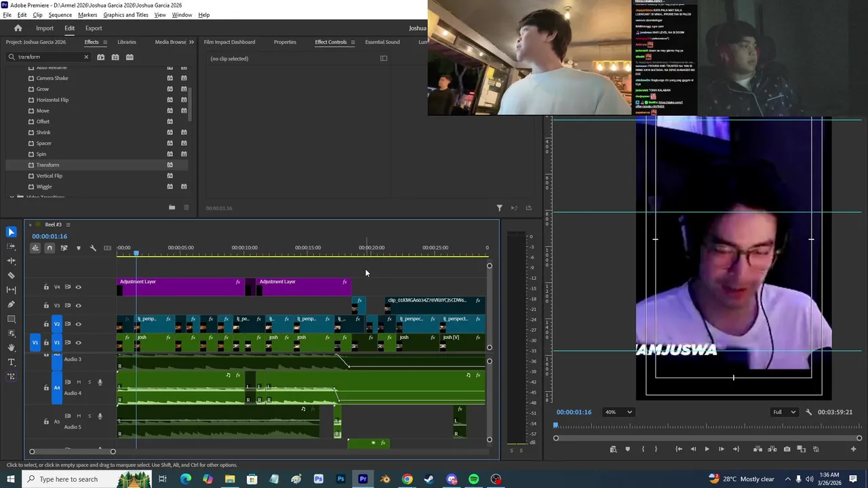This screenshot has height=488, width=868.
Task: Toggle V2 track output eye
Action: (78, 324)
